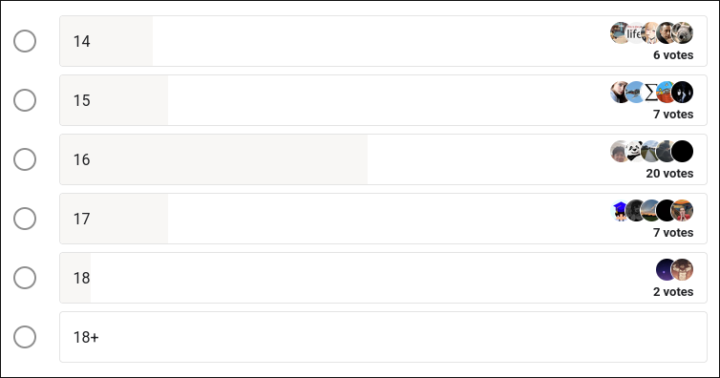The width and height of the screenshot is (720, 378).
Task: Click the graduation cap character avatar
Action: point(619,211)
